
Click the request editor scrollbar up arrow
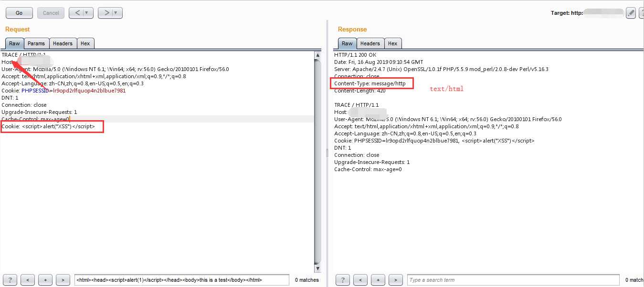coord(318,55)
